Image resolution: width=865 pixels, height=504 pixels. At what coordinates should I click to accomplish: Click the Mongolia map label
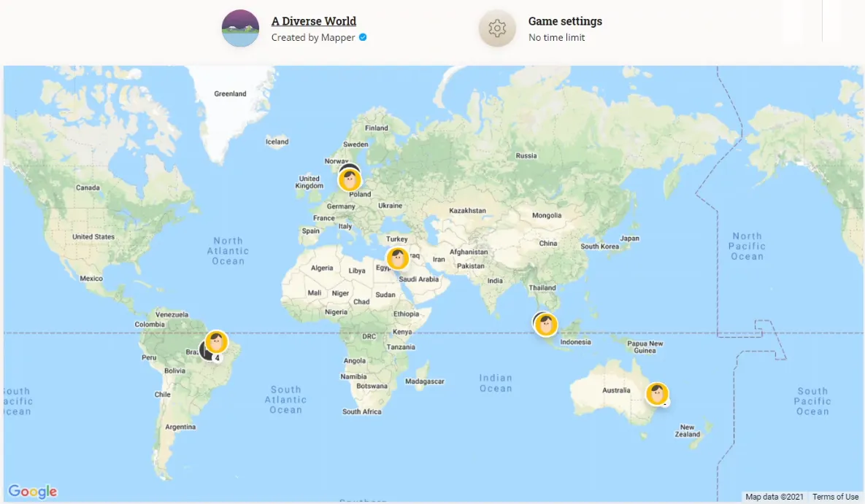(547, 215)
